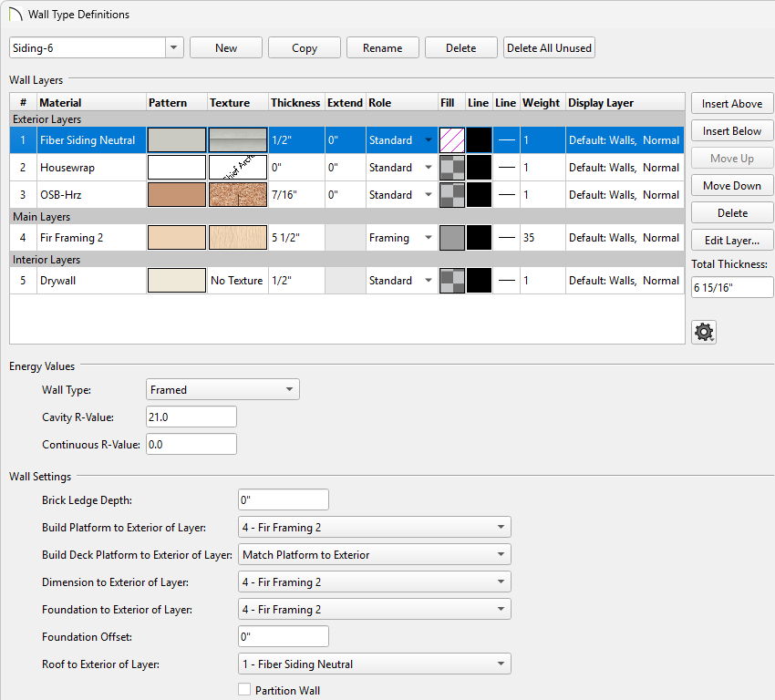775x700 pixels.
Task: Click the Housewrap pattern swatch
Action: point(177,168)
